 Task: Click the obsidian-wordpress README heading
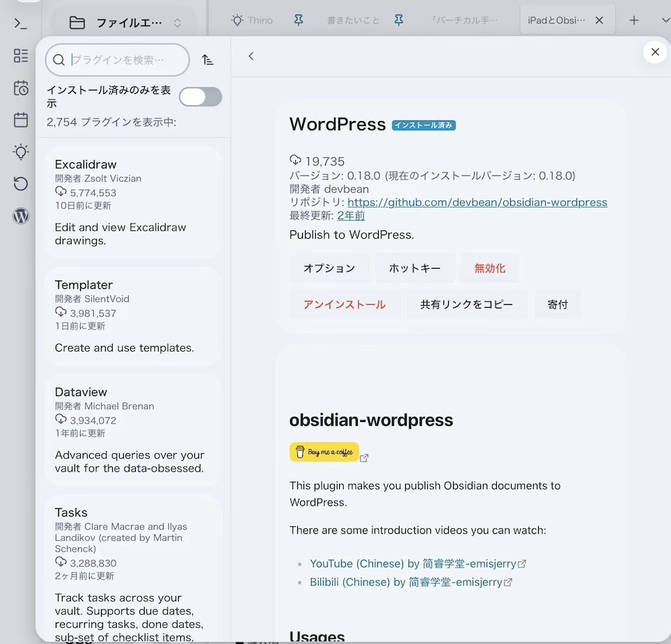pyautogui.click(x=371, y=420)
